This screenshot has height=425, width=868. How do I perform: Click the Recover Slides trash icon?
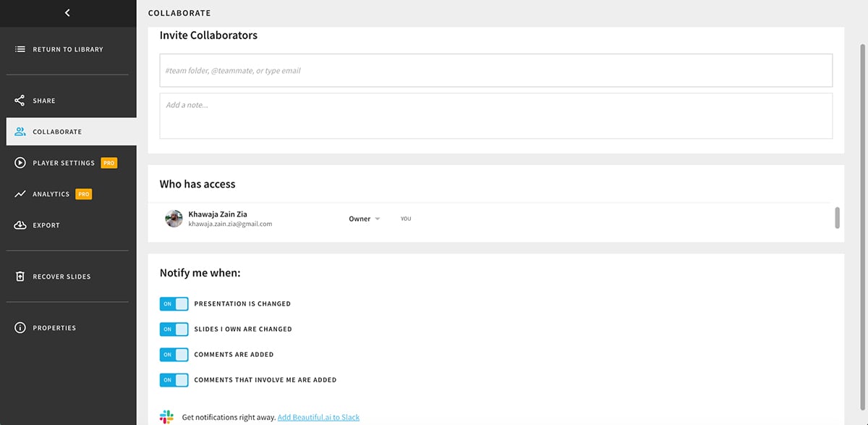click(x=20, y=277)
